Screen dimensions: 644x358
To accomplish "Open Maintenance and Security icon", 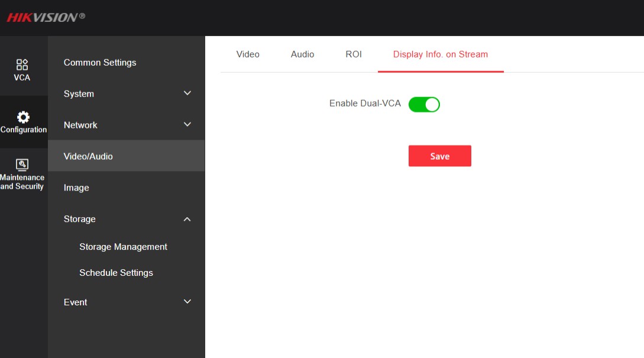I will click(22, 165).
